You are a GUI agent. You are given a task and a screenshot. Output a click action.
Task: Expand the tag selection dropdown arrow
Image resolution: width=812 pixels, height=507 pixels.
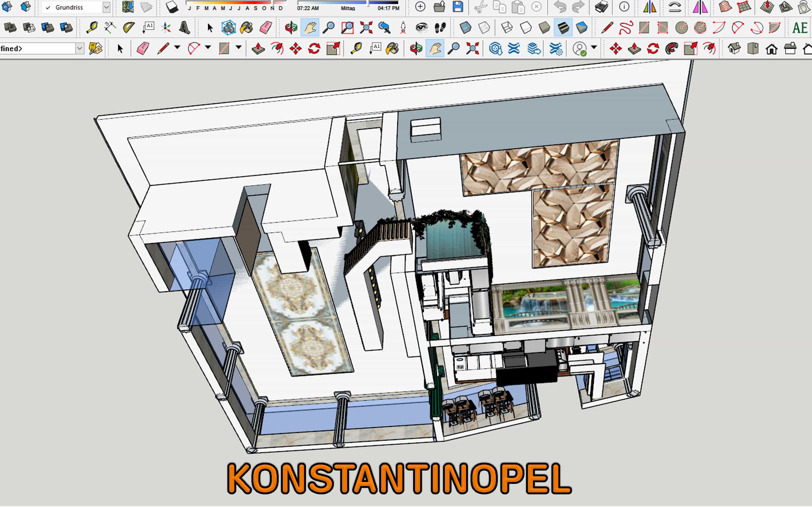pyautogui.click(x=80, y=49)
